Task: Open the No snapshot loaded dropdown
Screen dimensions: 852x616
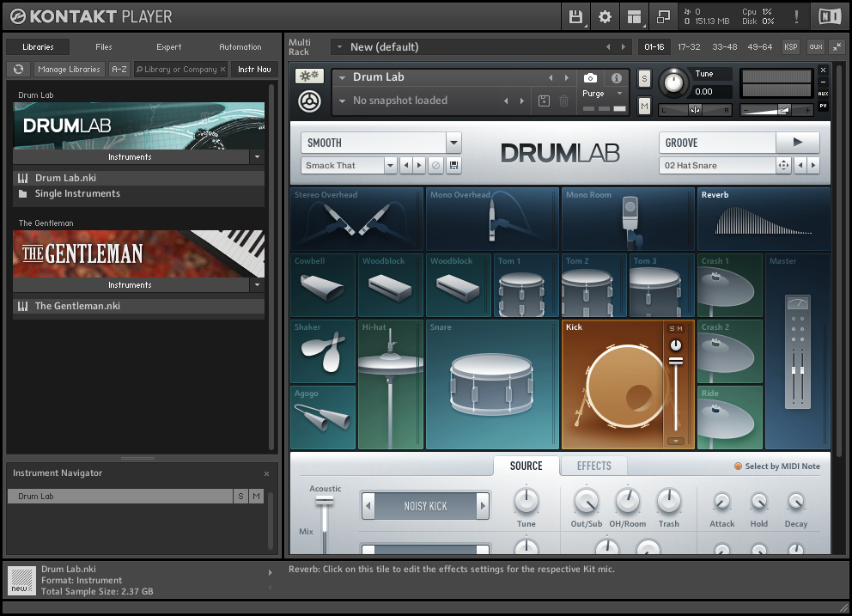Action: click(343, 101)
